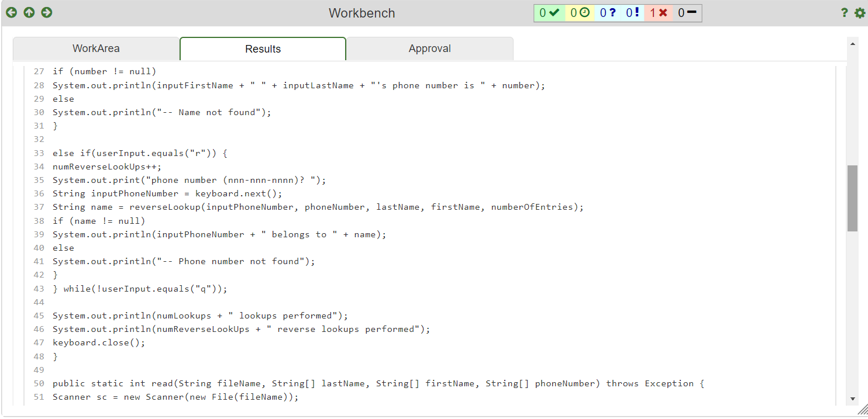The image size is (868, 419).
Task: Open the Workbench settings gear
Action: click(x=859, y=12)
